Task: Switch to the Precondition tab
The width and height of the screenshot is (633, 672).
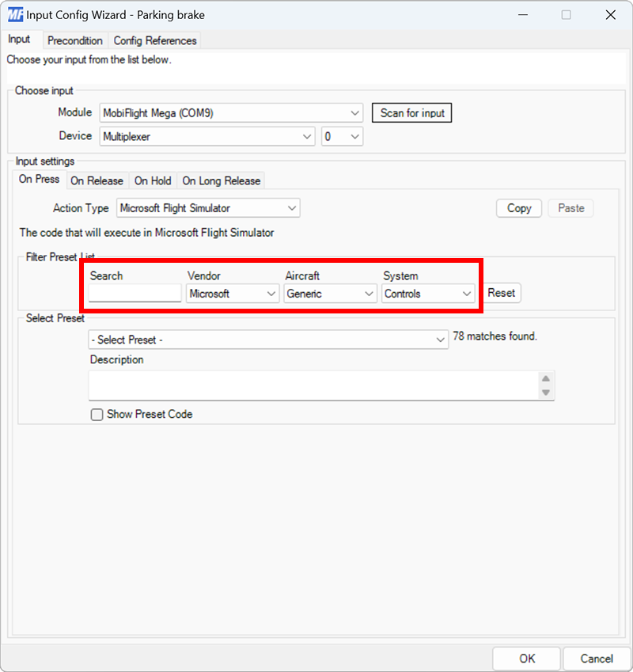Action: click(75, 40)
